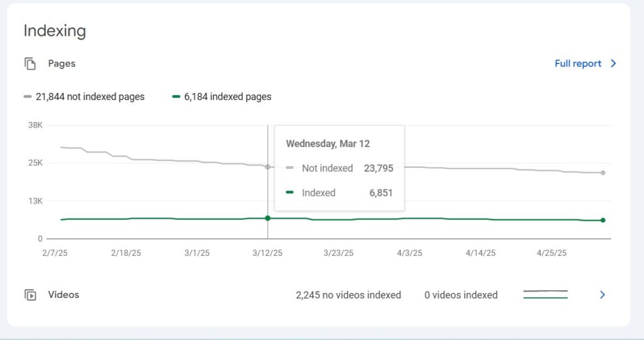Click the gray not indexed legend marker
Image resolution: width=644 pixels, height=340 pixels.
(28, 97)
